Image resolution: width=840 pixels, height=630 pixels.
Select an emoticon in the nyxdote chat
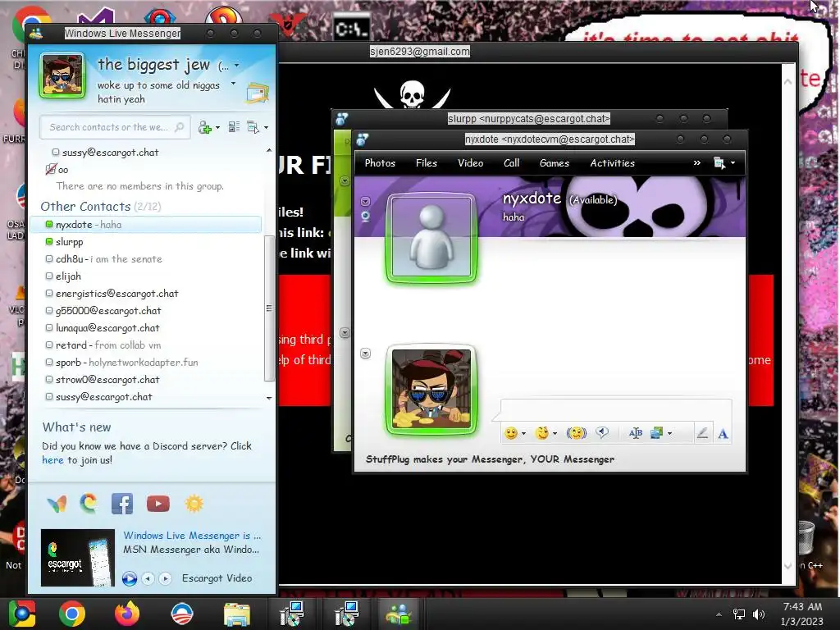point(511,433)
